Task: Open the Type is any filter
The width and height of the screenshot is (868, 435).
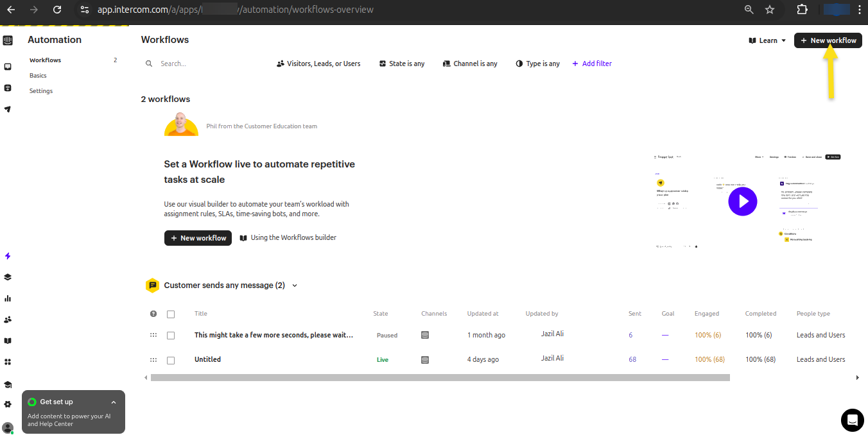Action: click(x=538, y=64)
